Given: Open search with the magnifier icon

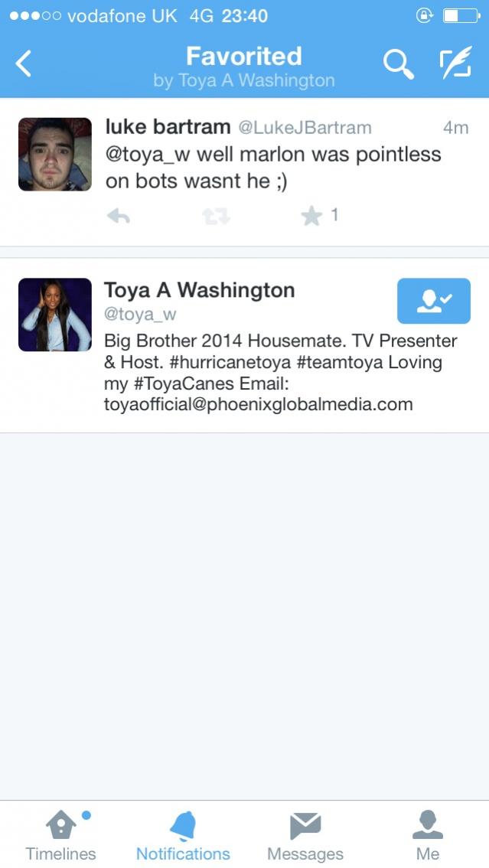Looking at the screenshot, I should click(398, 64).
